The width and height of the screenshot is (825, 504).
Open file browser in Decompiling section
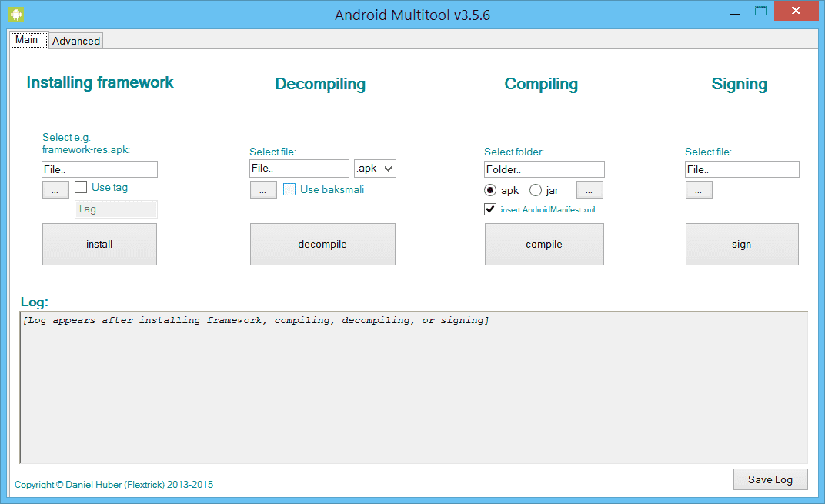pyautogui.click(x=263, y=190)
